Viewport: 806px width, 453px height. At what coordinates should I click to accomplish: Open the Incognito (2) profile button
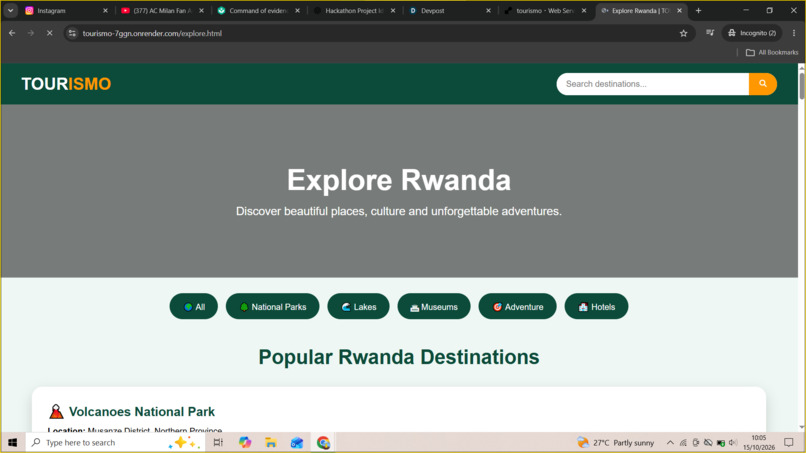click(x=752, y=33)
